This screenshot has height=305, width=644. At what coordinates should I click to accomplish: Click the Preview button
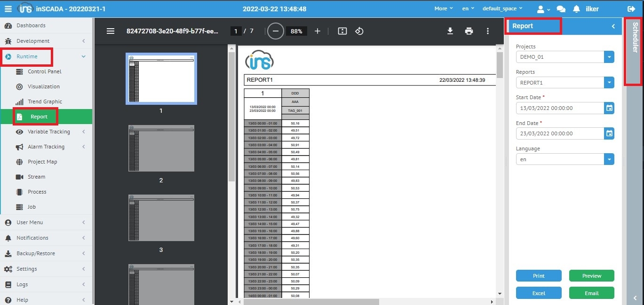[x=591, y=276]
